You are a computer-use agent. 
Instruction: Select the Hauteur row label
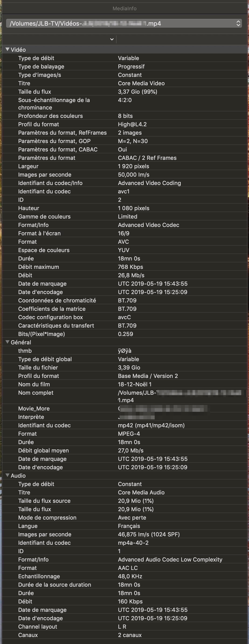[x=28, y=208]
